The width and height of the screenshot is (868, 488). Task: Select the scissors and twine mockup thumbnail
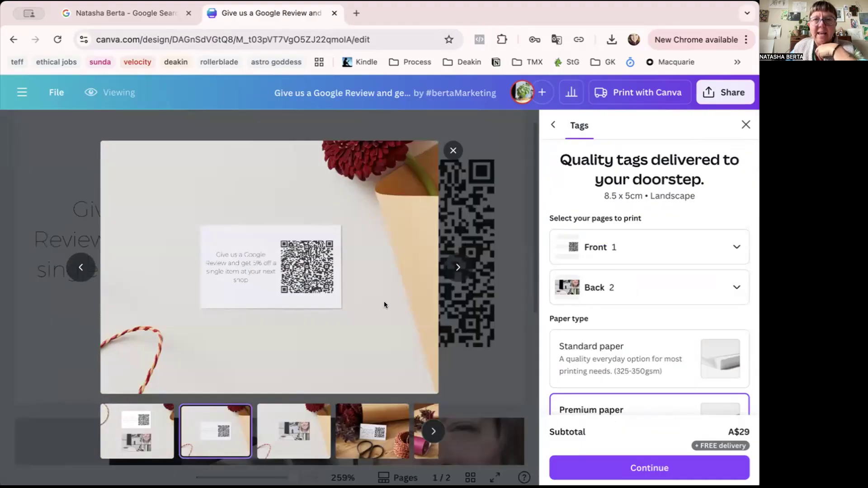tap(372, 431)
